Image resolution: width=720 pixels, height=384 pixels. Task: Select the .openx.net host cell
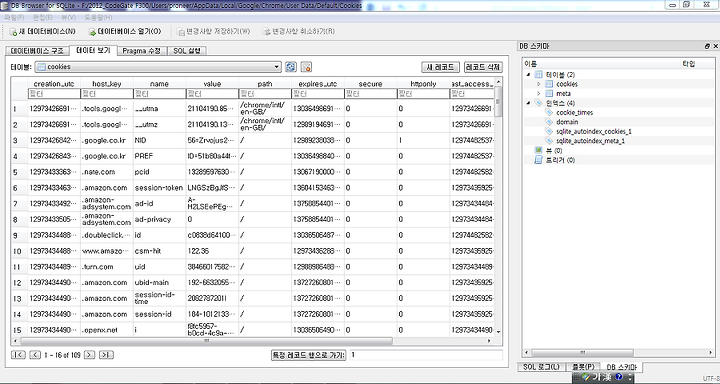[107, 330]
